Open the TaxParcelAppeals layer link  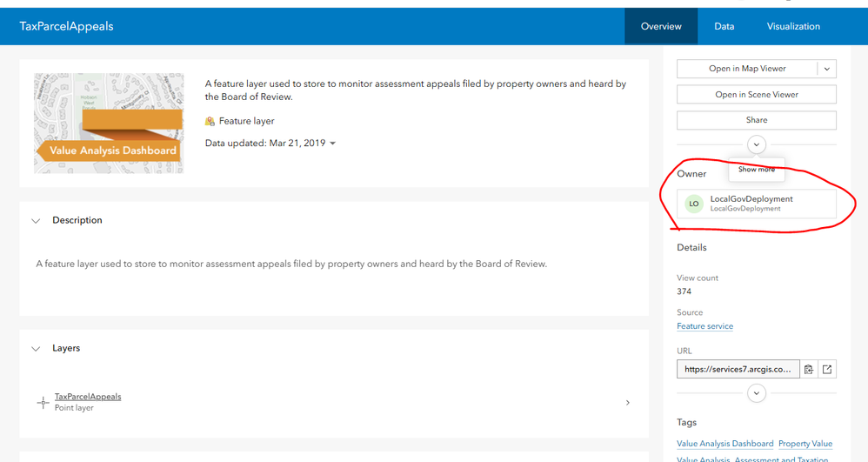[88, 397]
